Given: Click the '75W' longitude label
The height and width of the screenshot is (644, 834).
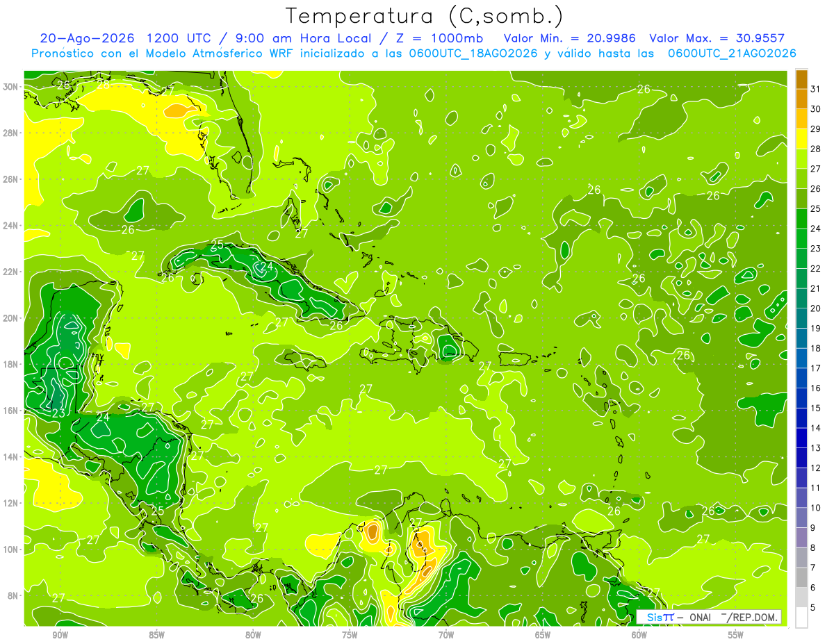Looking at the screenshot, I should 350,636.
